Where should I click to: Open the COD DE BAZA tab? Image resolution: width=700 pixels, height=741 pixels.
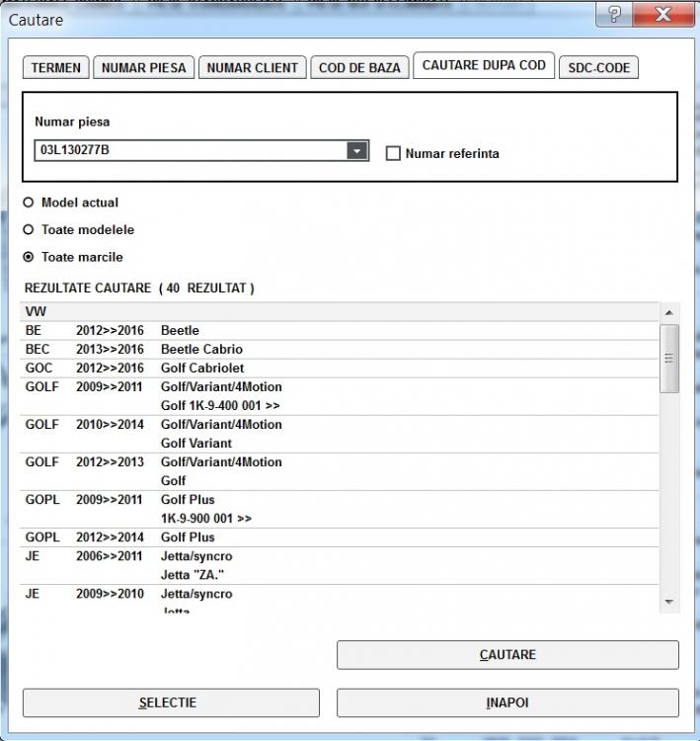(x=359, y=68)
